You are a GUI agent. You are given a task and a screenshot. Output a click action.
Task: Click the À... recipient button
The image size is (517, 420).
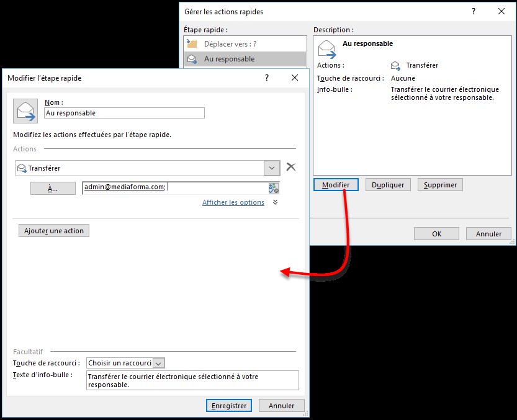(53, 188)
